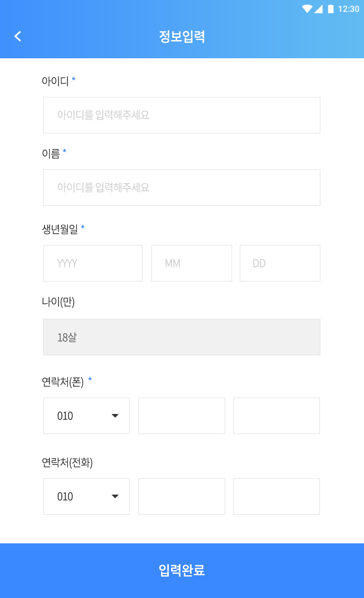This screenshot has width=364, height=598.
Task: Tap the battery status icon
Action: (331, 9)
